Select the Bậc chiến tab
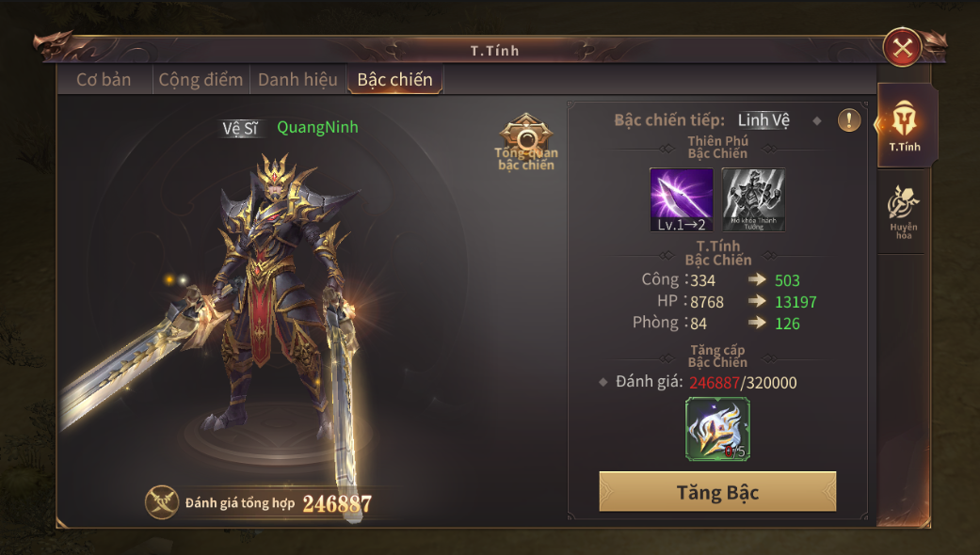The height and width of the screenshot is (555, 980). click(395, 80)
